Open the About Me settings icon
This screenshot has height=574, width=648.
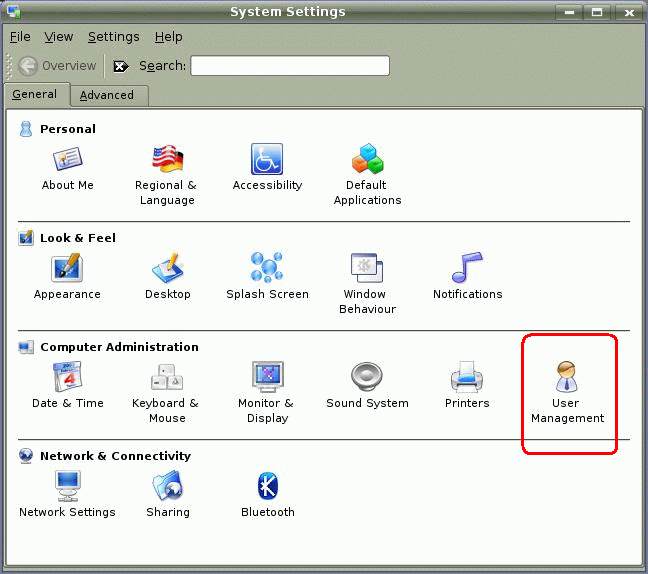(x=67, y=160)
